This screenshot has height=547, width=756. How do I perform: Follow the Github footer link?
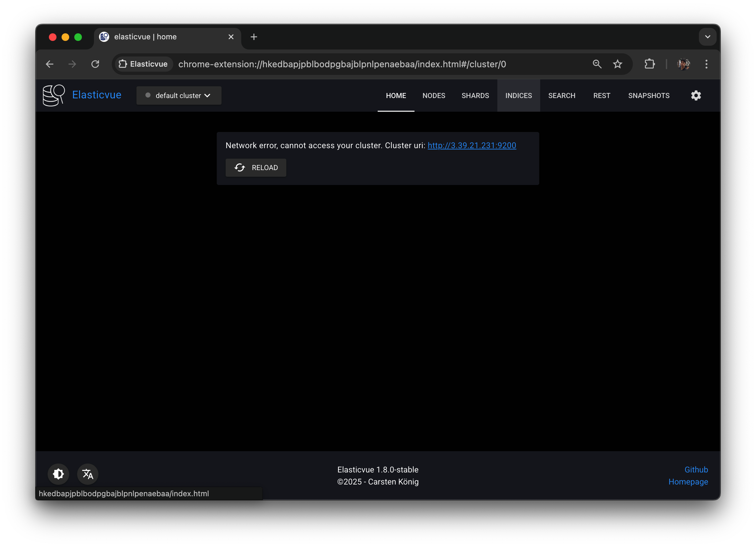click(696, 469)
